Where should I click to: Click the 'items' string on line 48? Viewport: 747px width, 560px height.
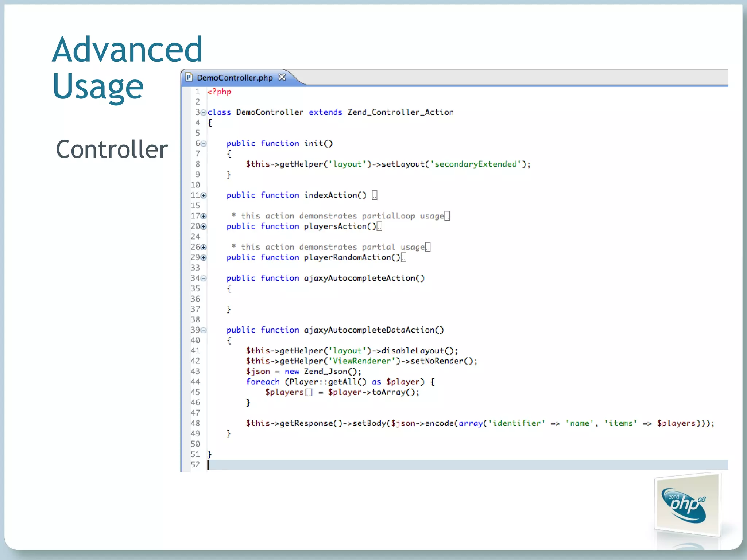621,423
